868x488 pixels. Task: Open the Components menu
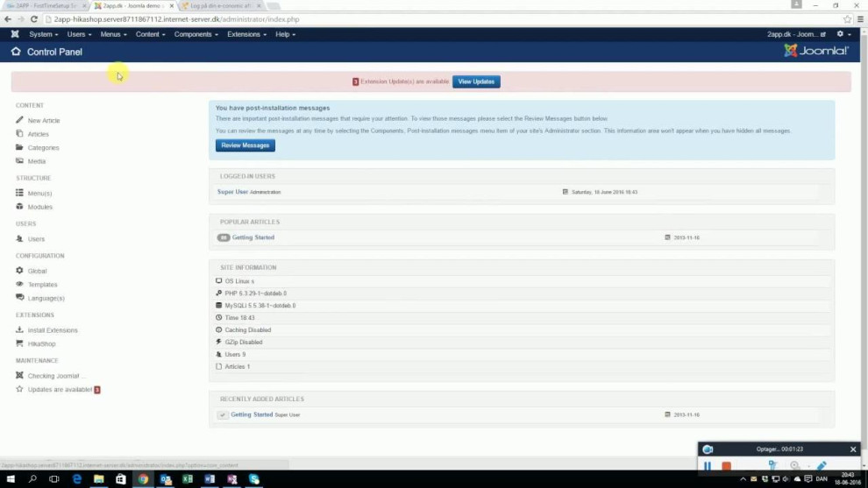(x=196, y=34)
